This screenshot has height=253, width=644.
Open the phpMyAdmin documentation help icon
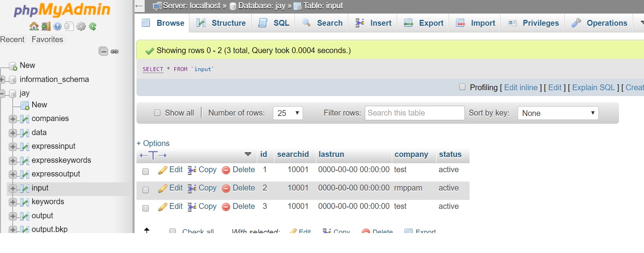(57, 26)
